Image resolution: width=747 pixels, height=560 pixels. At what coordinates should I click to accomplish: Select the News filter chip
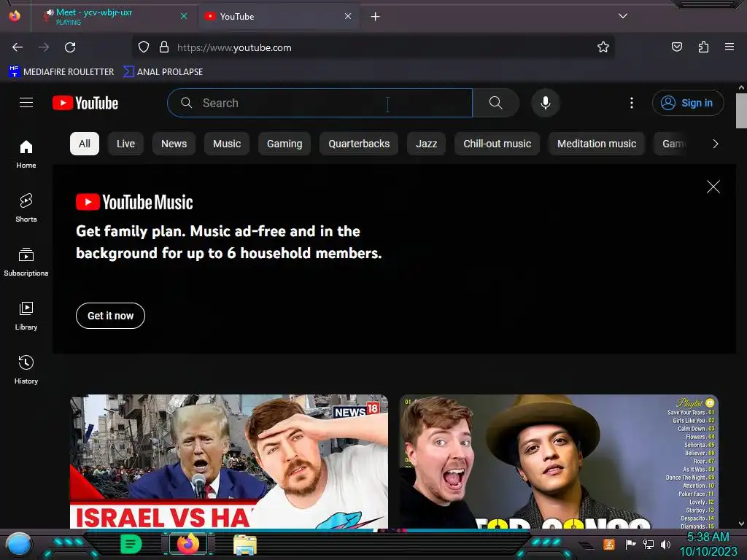(174, 144)
